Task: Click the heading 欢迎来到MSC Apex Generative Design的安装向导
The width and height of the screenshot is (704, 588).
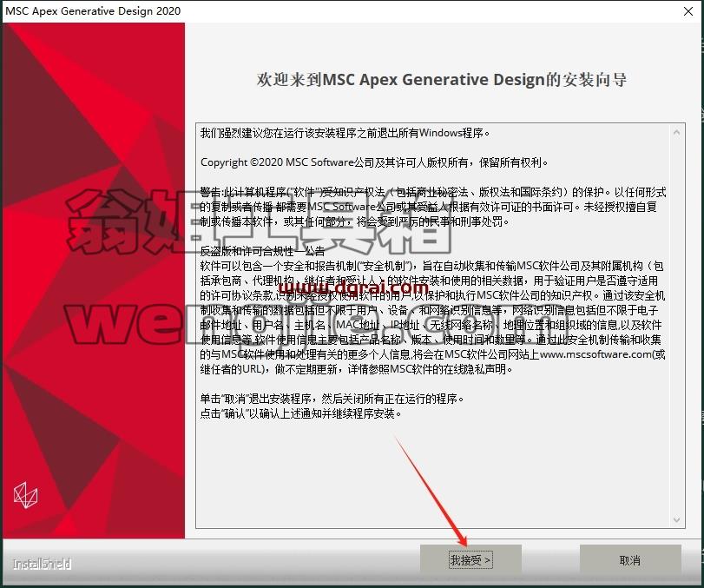Action: [441, 80]
